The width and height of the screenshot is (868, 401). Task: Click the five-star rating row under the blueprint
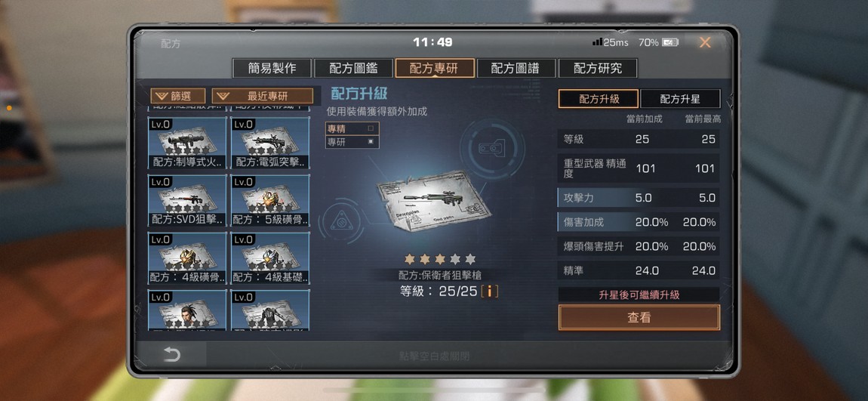pyautogui.click(x=440, y=259)
